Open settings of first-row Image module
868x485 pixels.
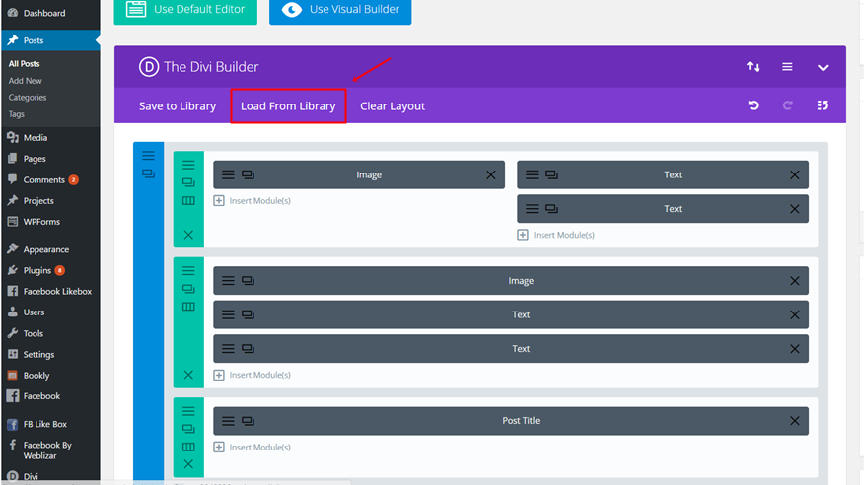228,174
